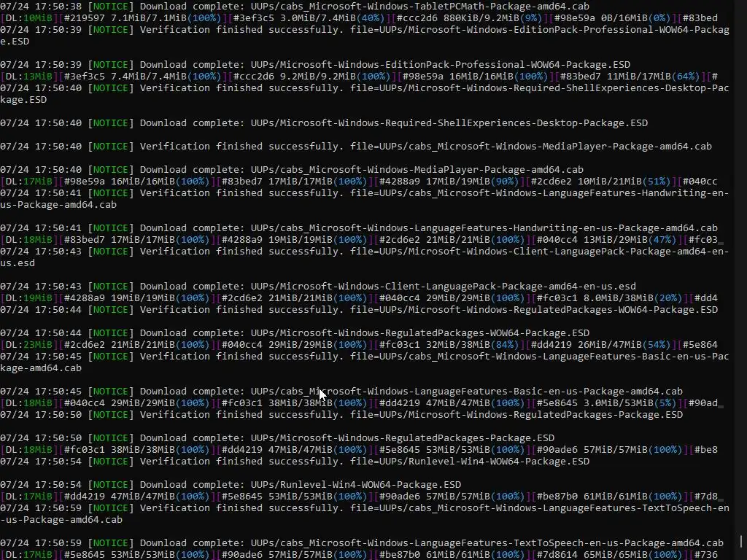Click download complete line for RegulatedPackages-WOW64-Package.ESD
747x560 pixels.
(x=295, y=332)
